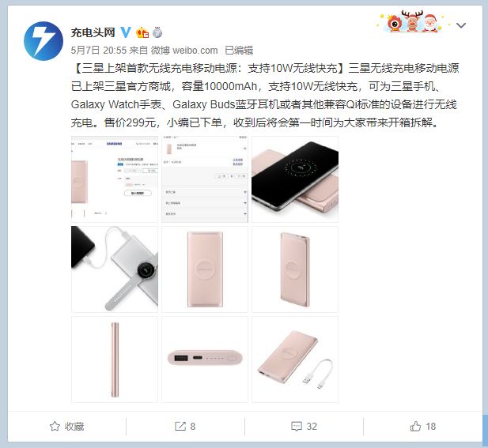Click the silver medal badge icon
This screenshot has height=448, width=488.
point(157,32)
